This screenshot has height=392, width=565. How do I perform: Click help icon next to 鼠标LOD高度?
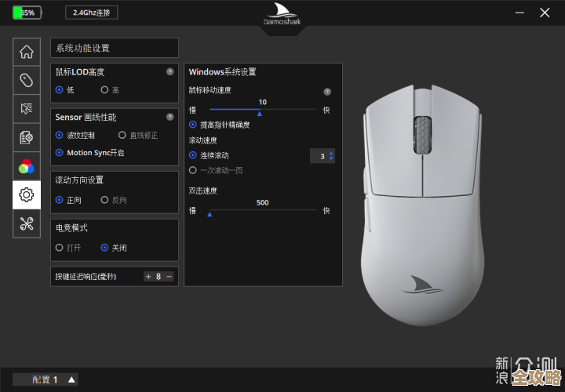click(169, 71)
